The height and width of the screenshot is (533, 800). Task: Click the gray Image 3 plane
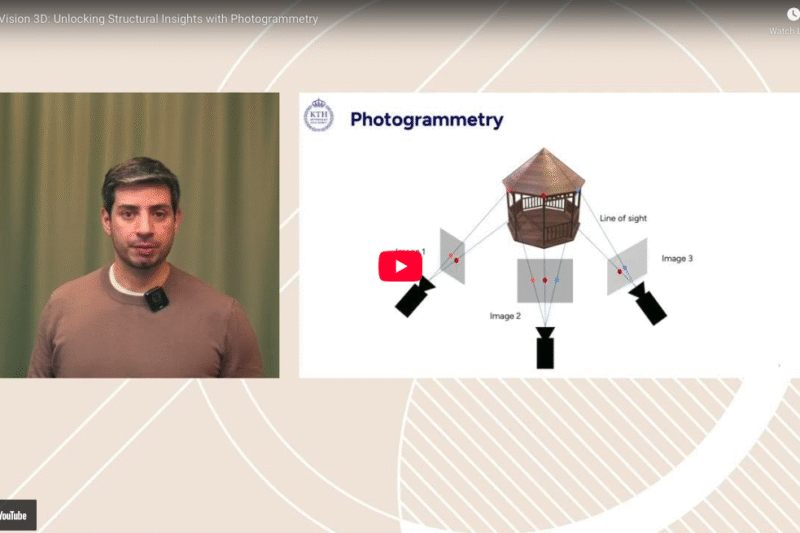click(x=627, y=266)
